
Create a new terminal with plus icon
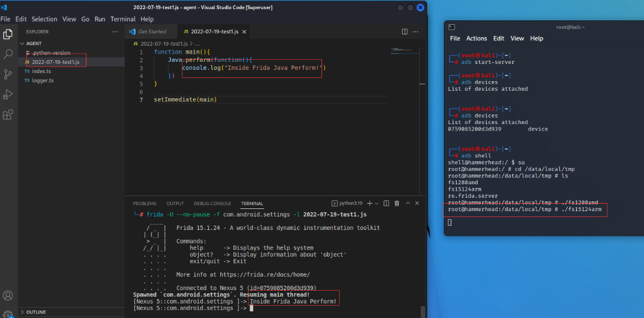[370, 204]
